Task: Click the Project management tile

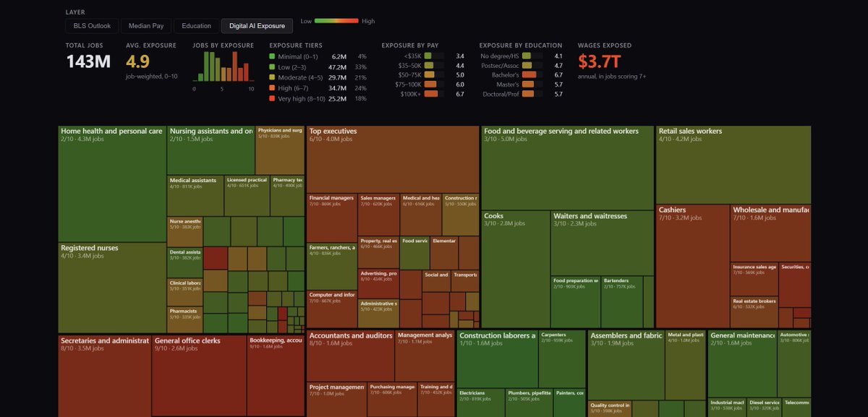Action: tap(336, 400)
